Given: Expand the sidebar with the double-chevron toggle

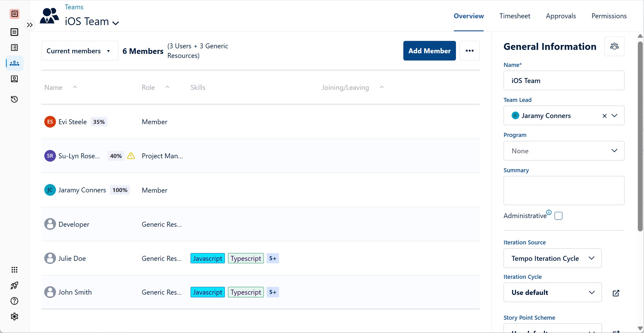Looking at the screenshot, I should [30, 24].
